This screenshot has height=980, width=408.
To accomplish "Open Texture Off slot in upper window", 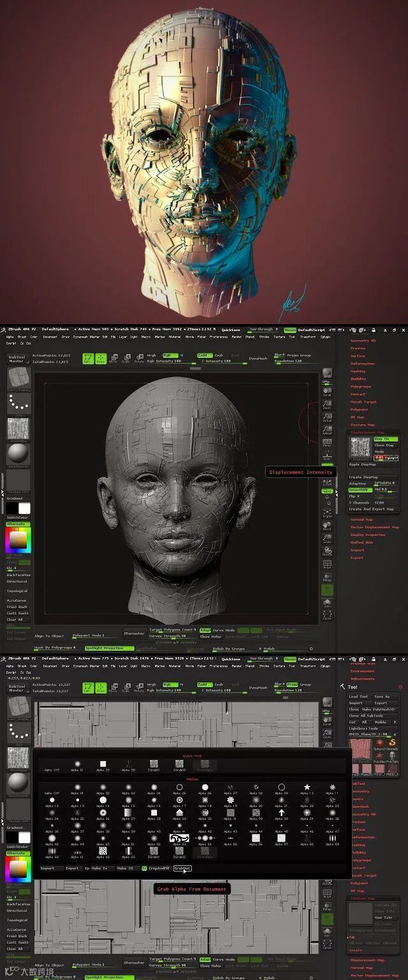I will 18,480.
